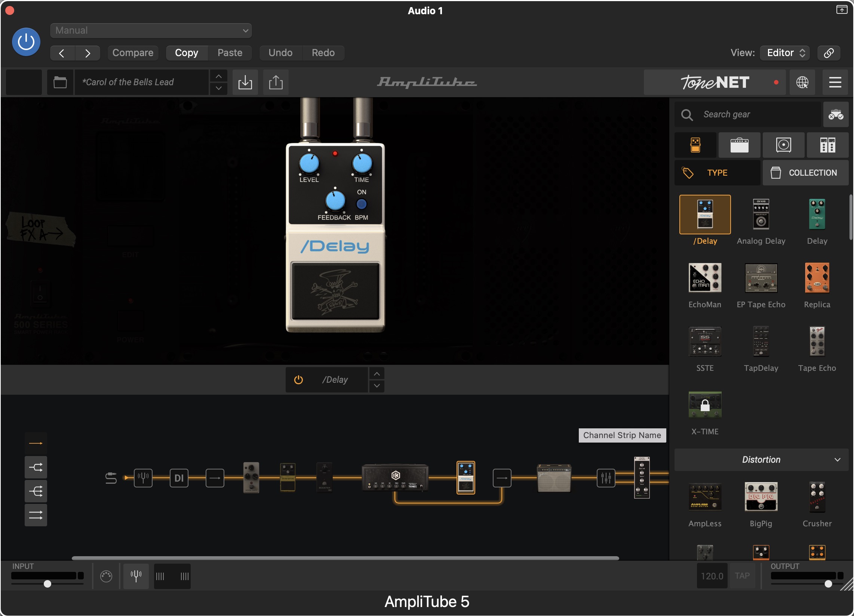Go to previous preset with left arrow
This screenshot has width=854, height=616.
click(x=62, y=53)
